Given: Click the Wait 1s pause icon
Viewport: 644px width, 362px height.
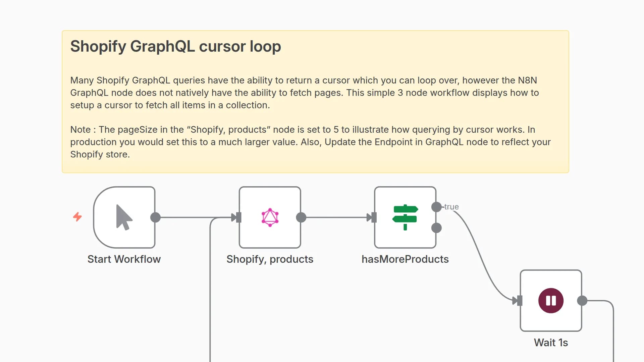Looking at the screenshot, I should coord(551,301).
